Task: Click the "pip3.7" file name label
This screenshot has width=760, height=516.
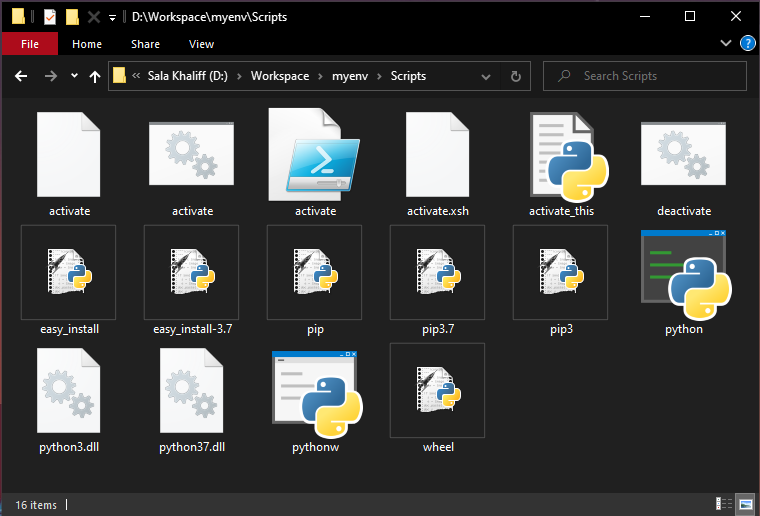Action: pos(438,329)
